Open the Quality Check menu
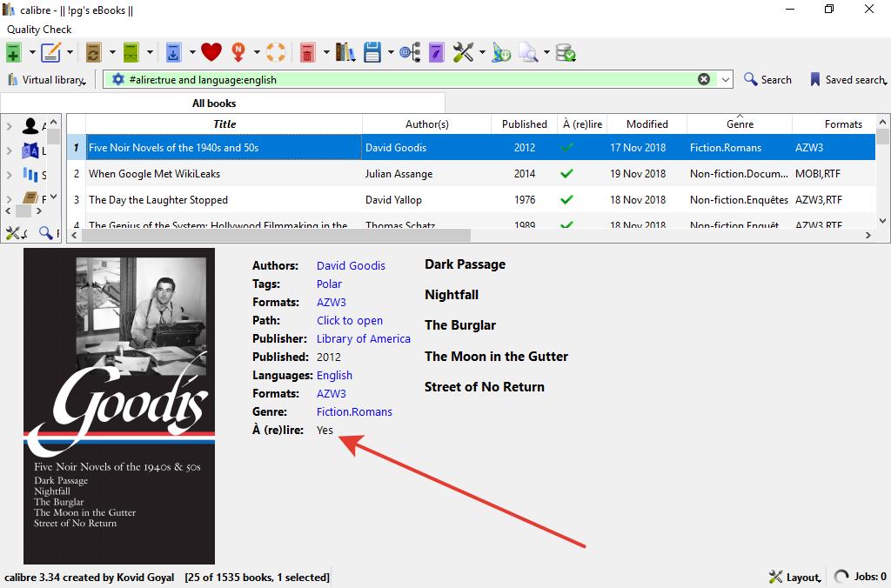This screenshot has width=891, height=588. (x=39, y=30)
